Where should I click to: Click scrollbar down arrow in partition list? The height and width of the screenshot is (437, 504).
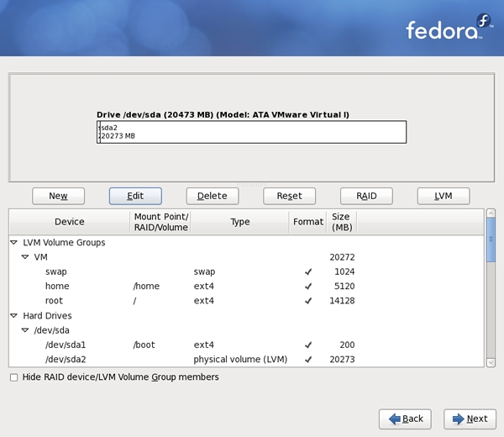click(491, 363)
